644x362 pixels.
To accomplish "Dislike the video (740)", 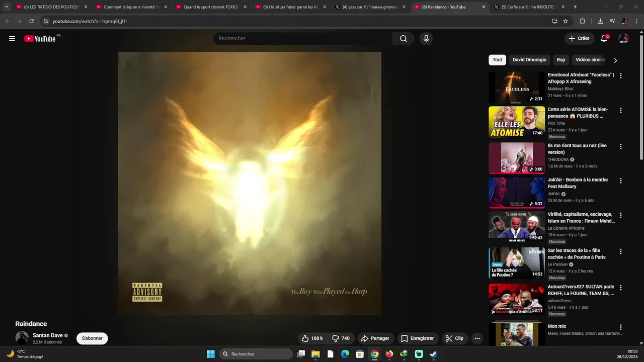I will click(x=341, y=338).
